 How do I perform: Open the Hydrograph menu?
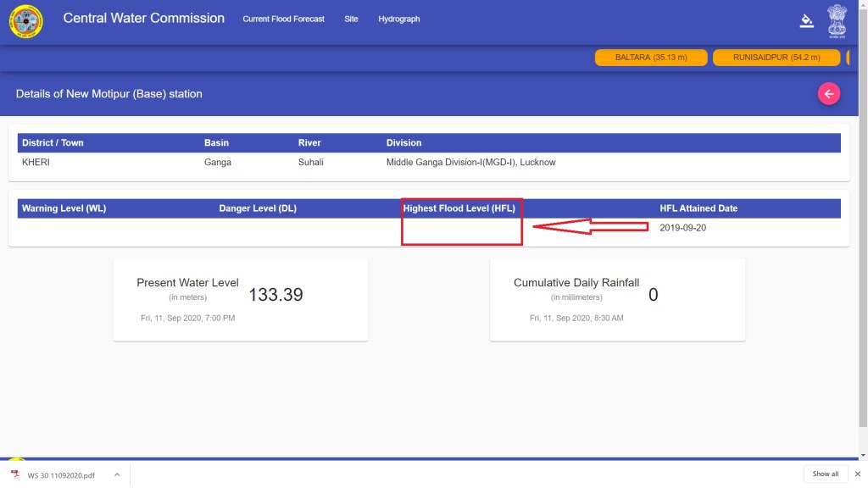pyautogui.click(x=398, y=19)
